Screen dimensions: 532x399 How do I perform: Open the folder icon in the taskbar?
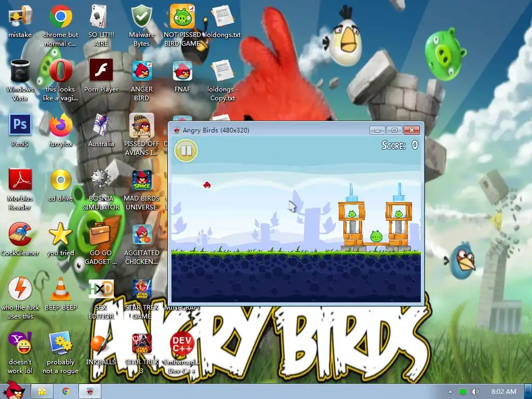(42, 392)
